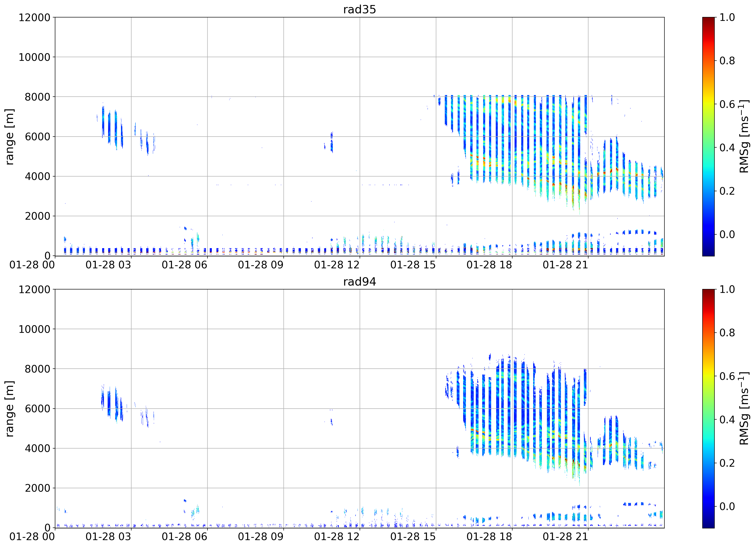Click the bottom plot range [m] axis label
This screenshot has height=547, width=756.
click(x=9, y=408)
